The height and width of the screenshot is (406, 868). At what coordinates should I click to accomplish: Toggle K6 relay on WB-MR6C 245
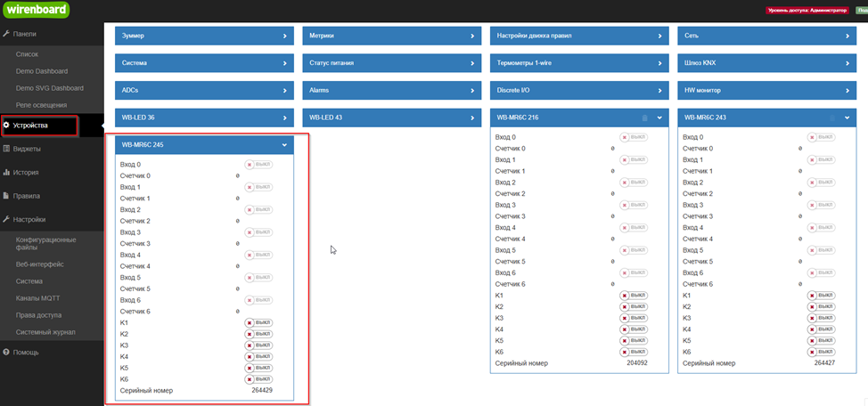(x=259, y=379)
